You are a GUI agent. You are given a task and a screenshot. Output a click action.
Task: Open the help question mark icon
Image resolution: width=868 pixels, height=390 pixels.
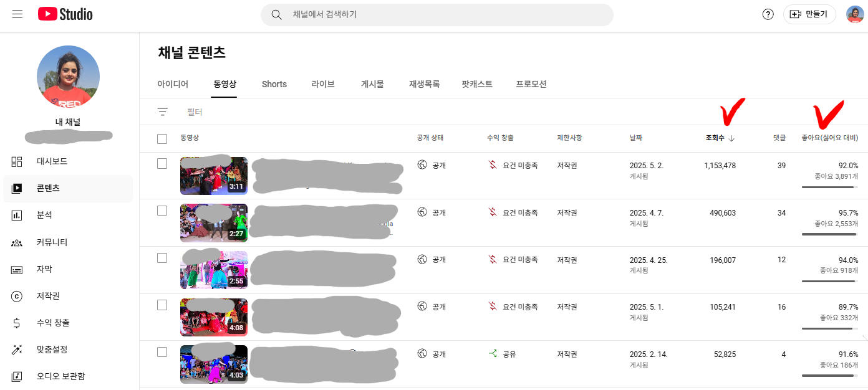(768, 14)
